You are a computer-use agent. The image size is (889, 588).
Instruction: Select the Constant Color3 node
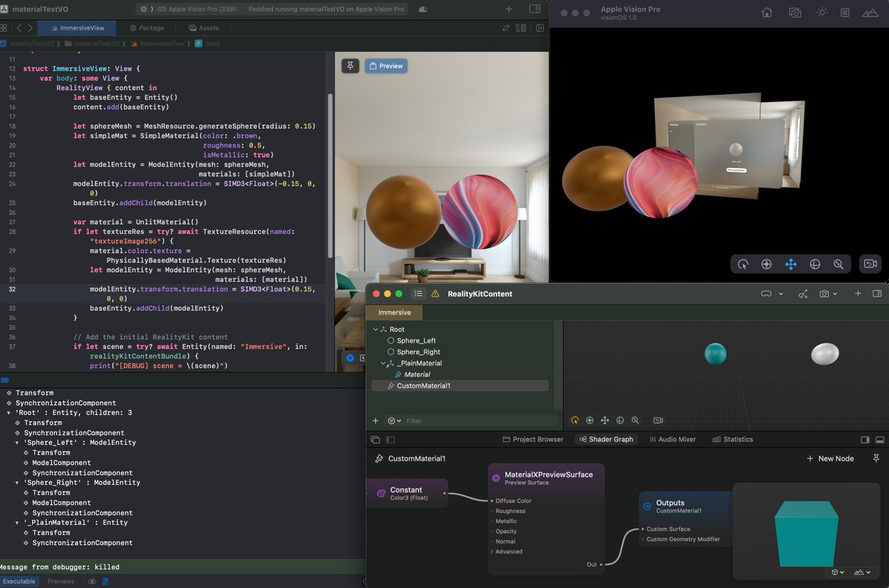407,492
